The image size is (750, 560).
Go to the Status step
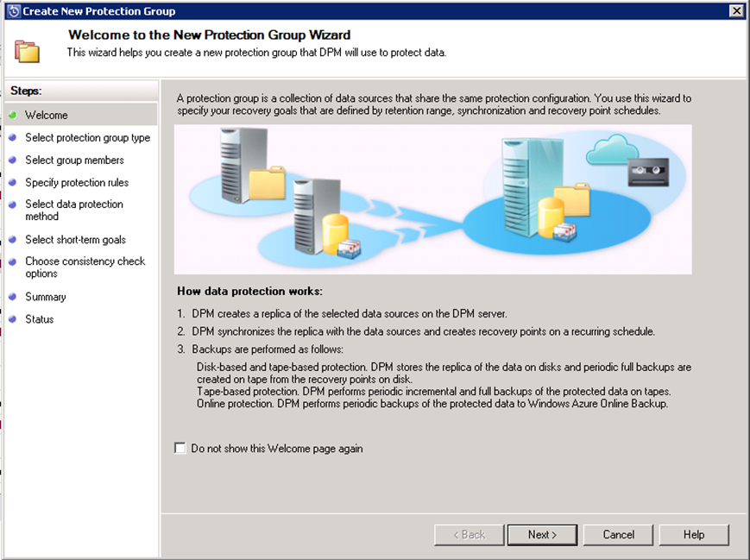[x=39, y=319]
